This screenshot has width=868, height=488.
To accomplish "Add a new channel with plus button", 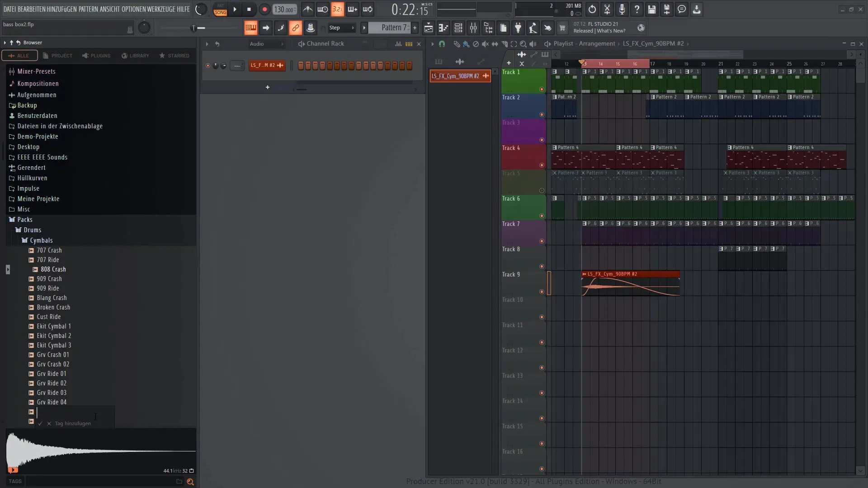I will pos(268,87).
